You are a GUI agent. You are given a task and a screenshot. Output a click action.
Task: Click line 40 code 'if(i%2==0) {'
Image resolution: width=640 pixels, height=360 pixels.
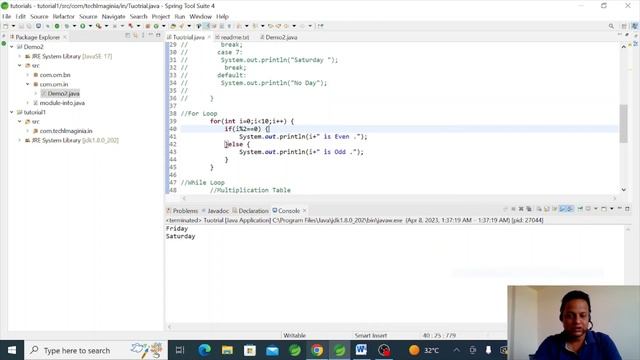click(x=247, y=129)
